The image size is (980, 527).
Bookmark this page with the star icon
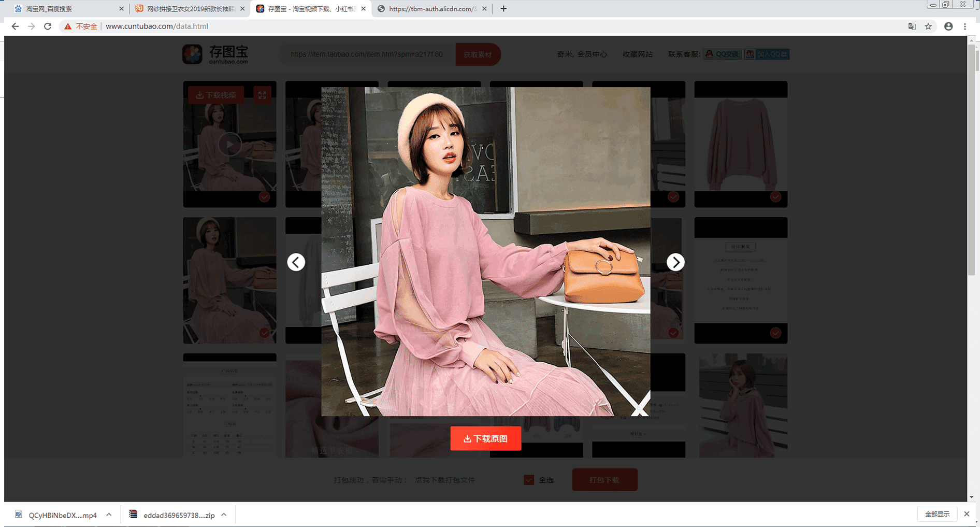pyautogui.click(x=928, y=26)
